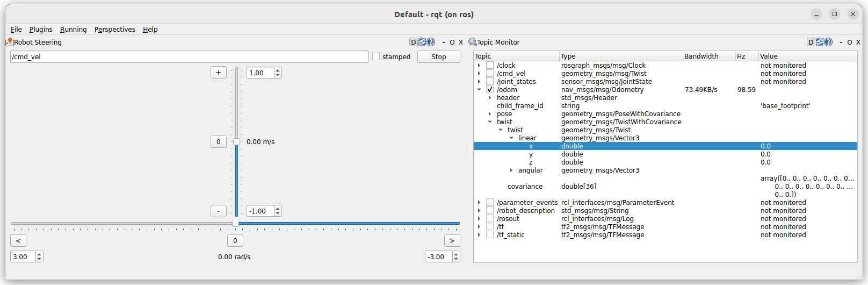The width and height of the screenshot is (868, 285).
Task: Click the vertical linear speed slider handle
Action: click(236, 142)
